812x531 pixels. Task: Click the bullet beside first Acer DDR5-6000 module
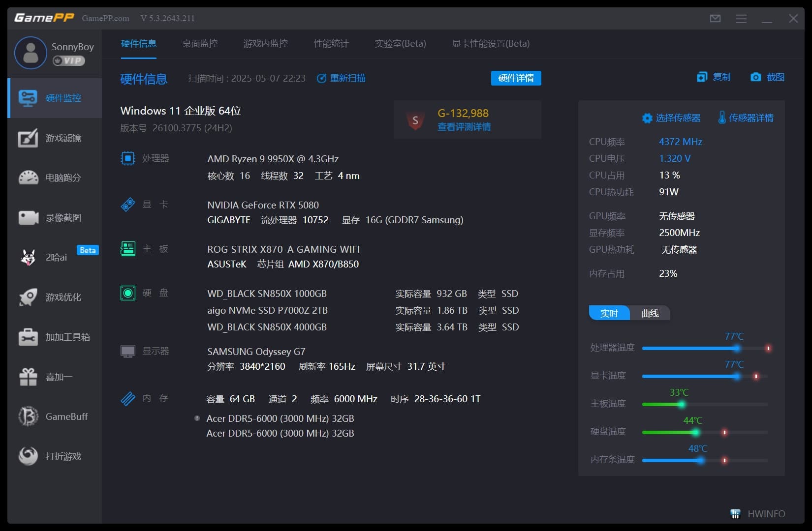click(x=197, y=418)
